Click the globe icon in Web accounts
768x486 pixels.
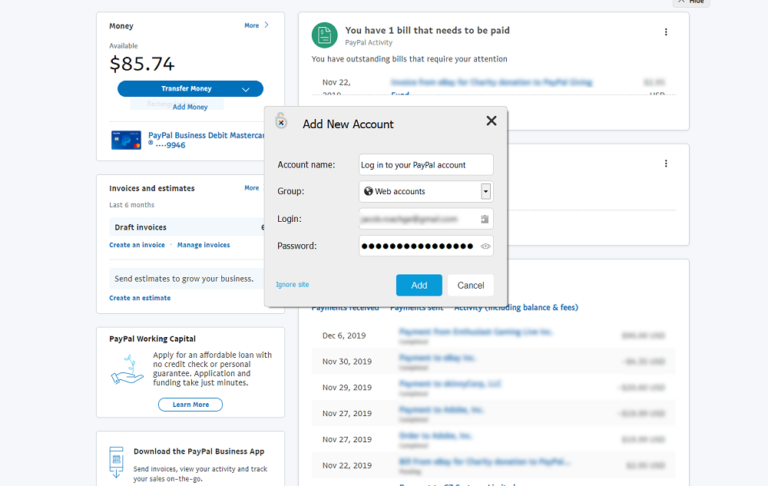pos(368,191)
